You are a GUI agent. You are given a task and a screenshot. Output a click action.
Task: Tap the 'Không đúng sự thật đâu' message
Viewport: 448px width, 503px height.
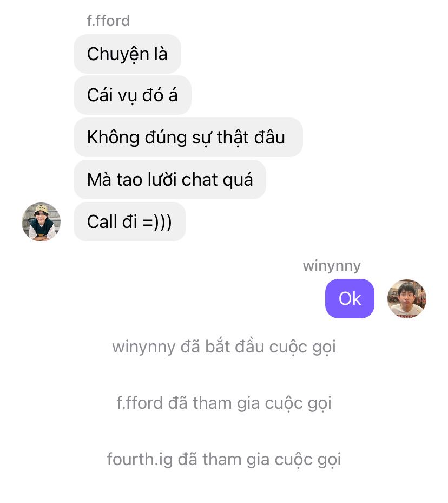188,138
